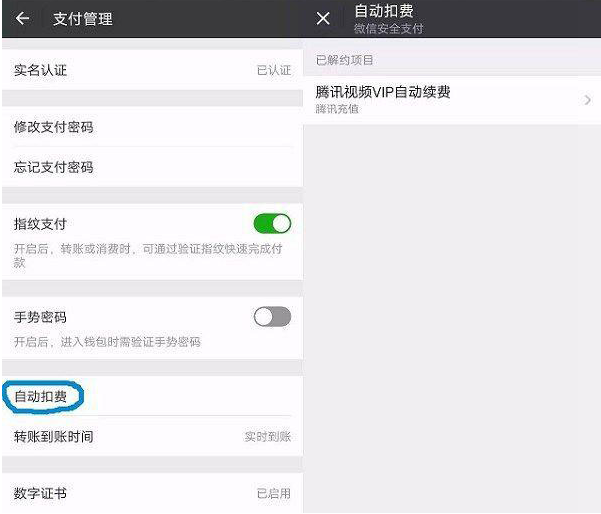The height and width of the screenshot is (514, 601).
Task: Open the 数字证书 row
Action: tap(153, 493)
